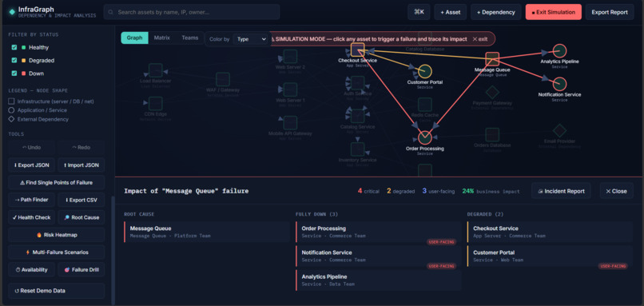Switch to the Graph tab
The image size is (644, 306).
click(134, 38)
